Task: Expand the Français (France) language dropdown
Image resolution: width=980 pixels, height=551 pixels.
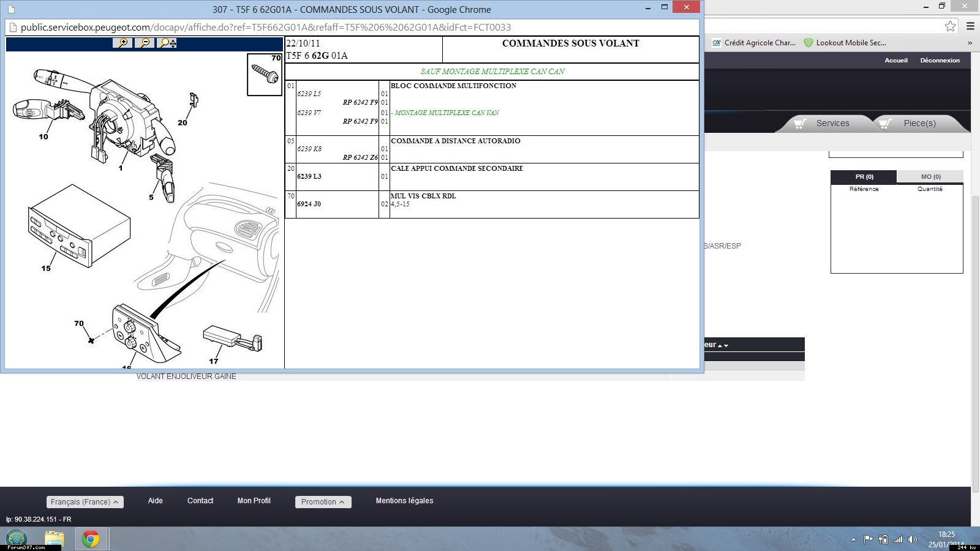Action: click(85, 502)
